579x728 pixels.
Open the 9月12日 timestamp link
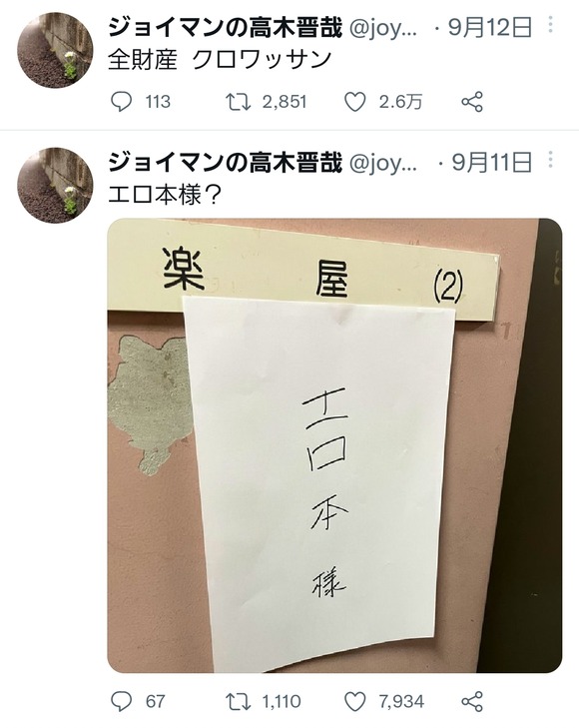coord(490,27)
